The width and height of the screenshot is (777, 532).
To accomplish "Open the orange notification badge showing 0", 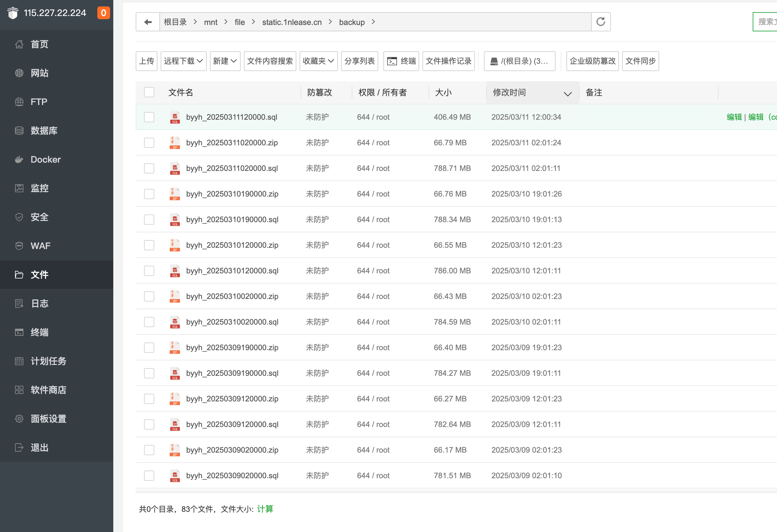I will click(103, 13).
